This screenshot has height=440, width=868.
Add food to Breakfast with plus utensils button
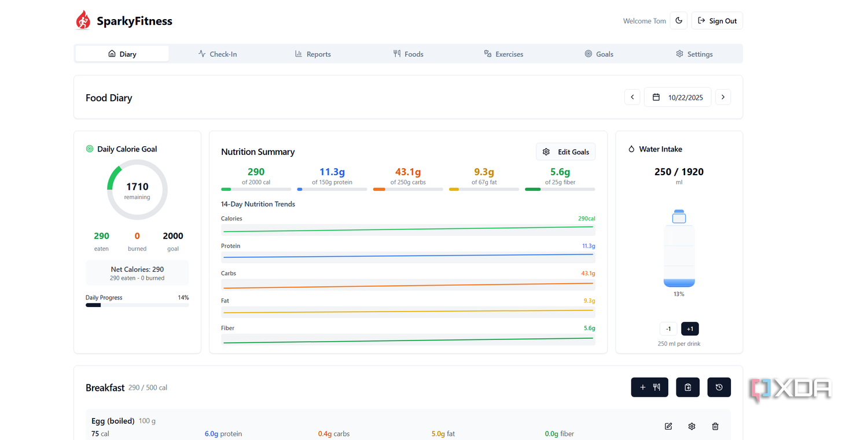(649, 387)
